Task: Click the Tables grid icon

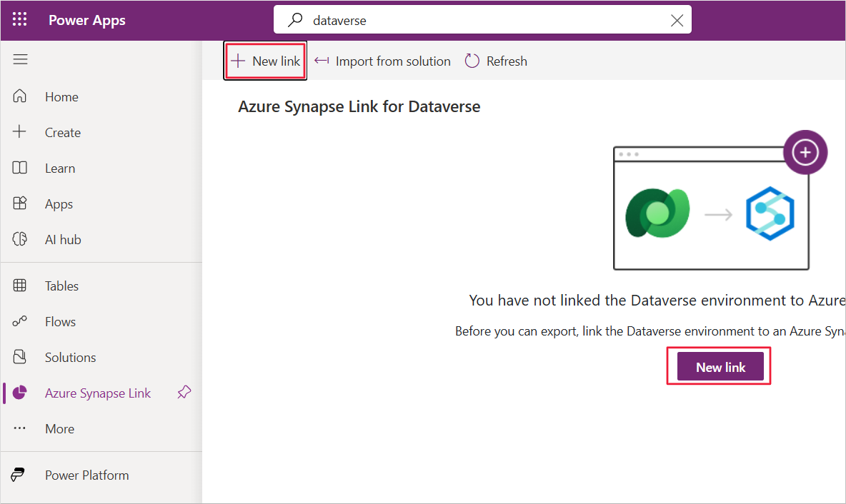Action: (x=20, y=285)
